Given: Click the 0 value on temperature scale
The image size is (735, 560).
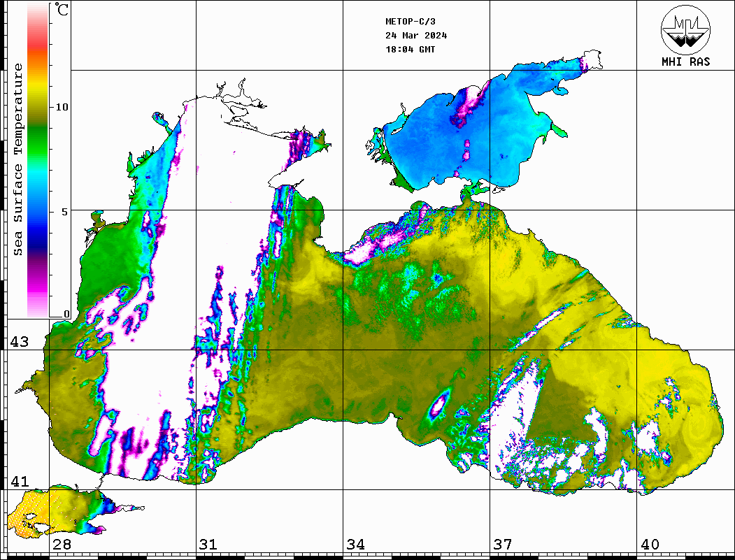Looking at the screenshot, I should point(66,314).
